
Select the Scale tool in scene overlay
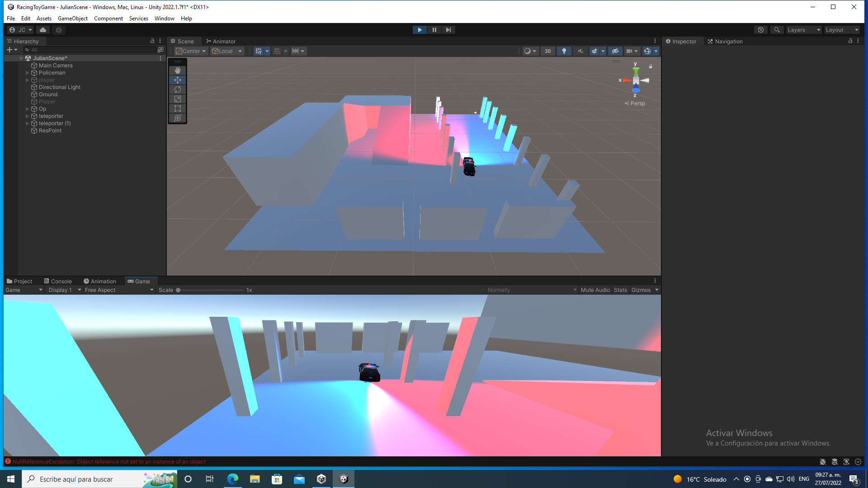(178, 99)
